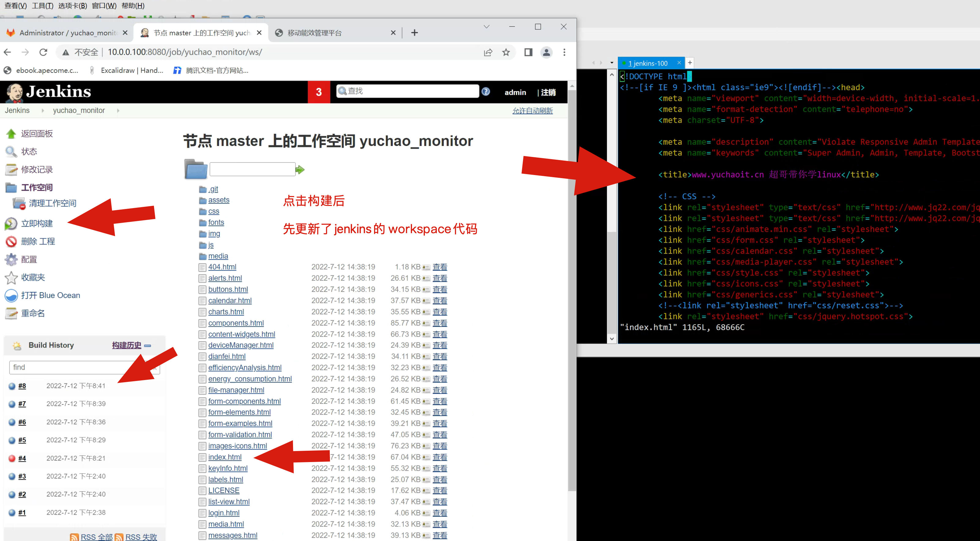Click the green go arrow beside path box

[x=300, y=170]
